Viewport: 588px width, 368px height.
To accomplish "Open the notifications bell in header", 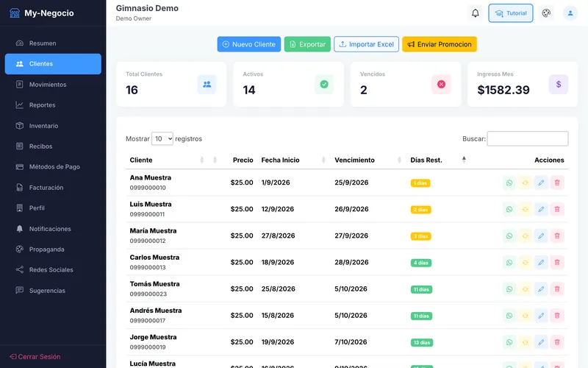I will click(475, 13).
